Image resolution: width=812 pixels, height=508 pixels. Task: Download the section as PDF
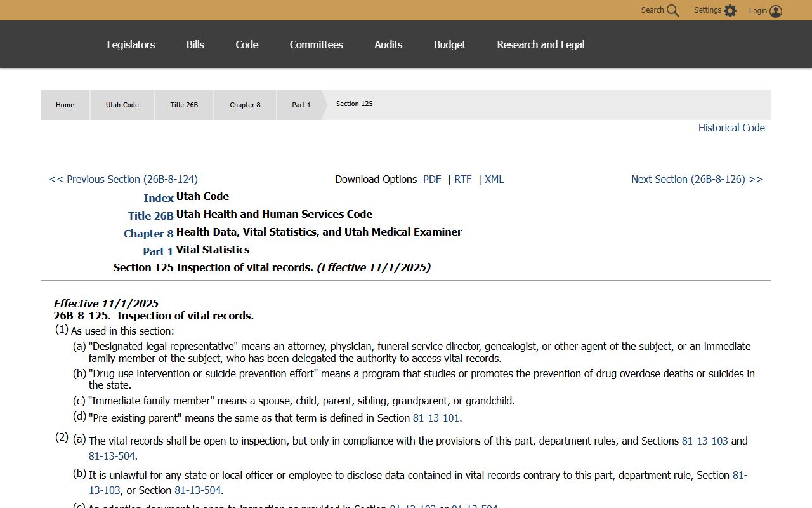(x=432, y=179)
